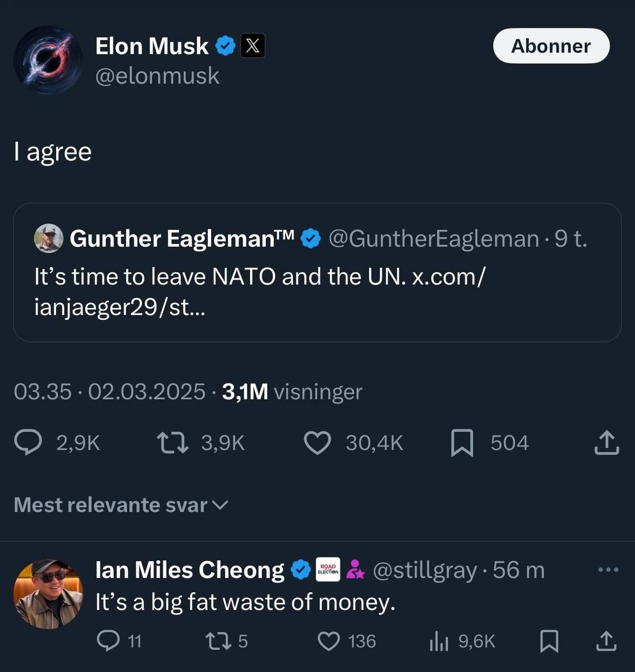The width and height of the screenshot is (635, 672).
Task: Open the reply icon on Musk's post
Action: [x=28, y=442]
